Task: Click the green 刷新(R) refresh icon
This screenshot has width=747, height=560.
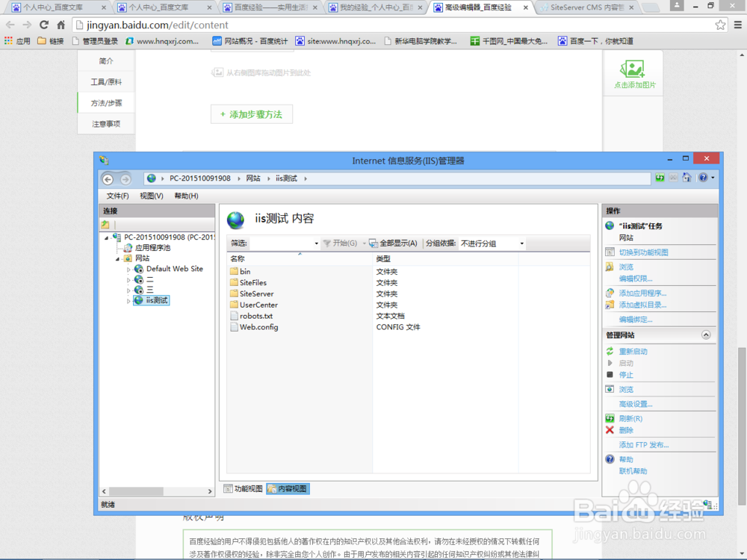Action: (609, 418)
